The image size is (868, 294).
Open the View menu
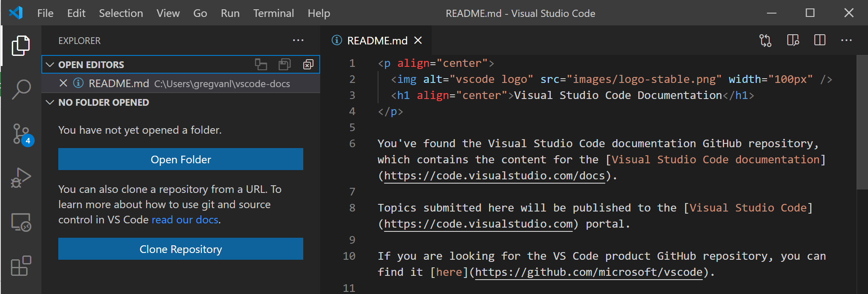tap(168, 13)
